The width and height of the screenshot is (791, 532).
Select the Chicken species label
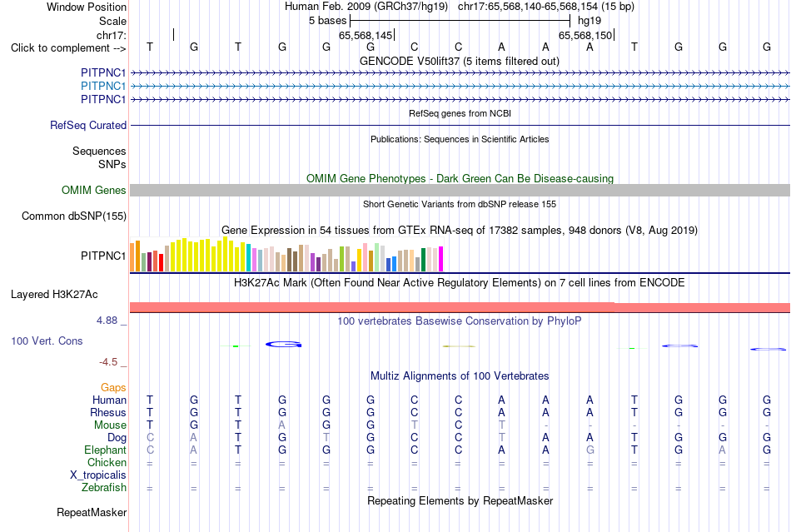(x=107, y=462)
